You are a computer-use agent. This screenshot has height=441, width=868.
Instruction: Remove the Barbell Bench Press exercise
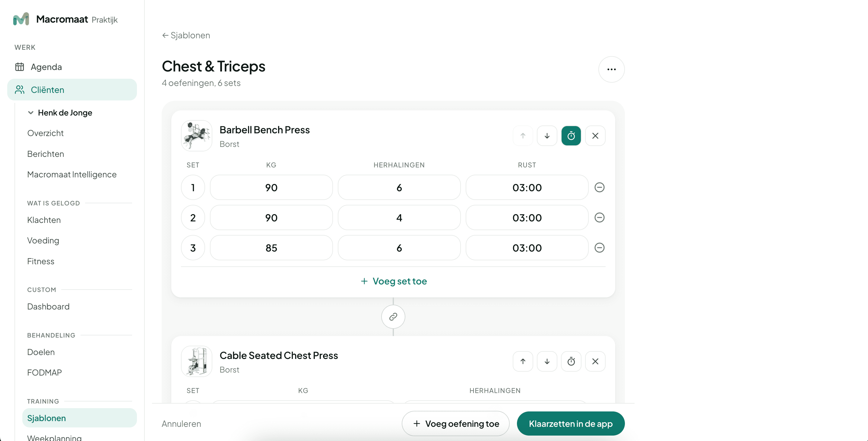[595, 136]
